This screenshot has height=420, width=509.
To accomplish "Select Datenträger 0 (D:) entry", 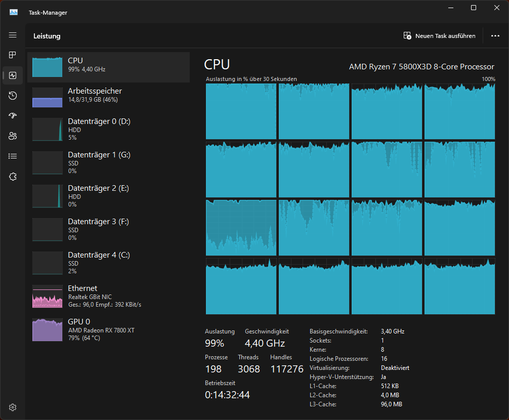I will click(108, 129).
